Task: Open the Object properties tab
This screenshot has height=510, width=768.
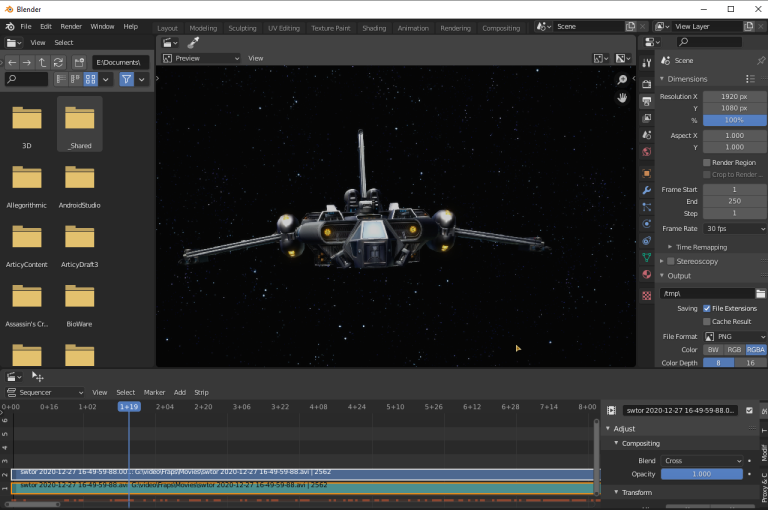Action: tap(647, 173)
